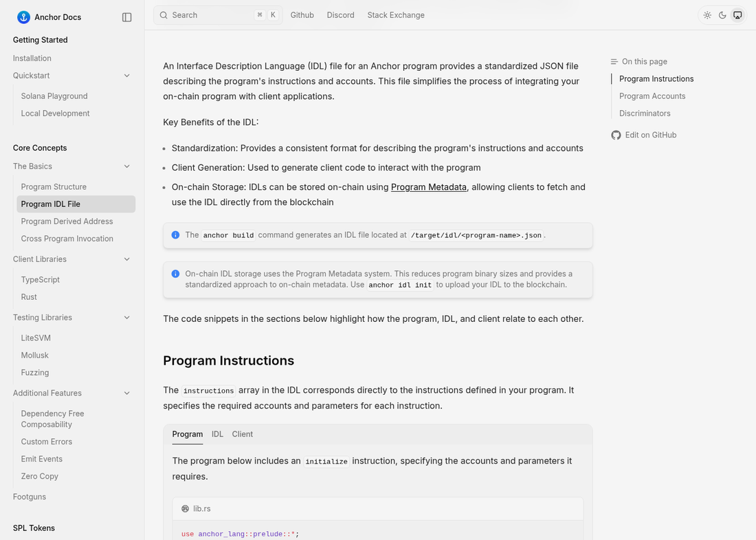Click the Rust file icon next to lib.rs
The height and width of the screenshot is (540, 756).
pos(185,508)
